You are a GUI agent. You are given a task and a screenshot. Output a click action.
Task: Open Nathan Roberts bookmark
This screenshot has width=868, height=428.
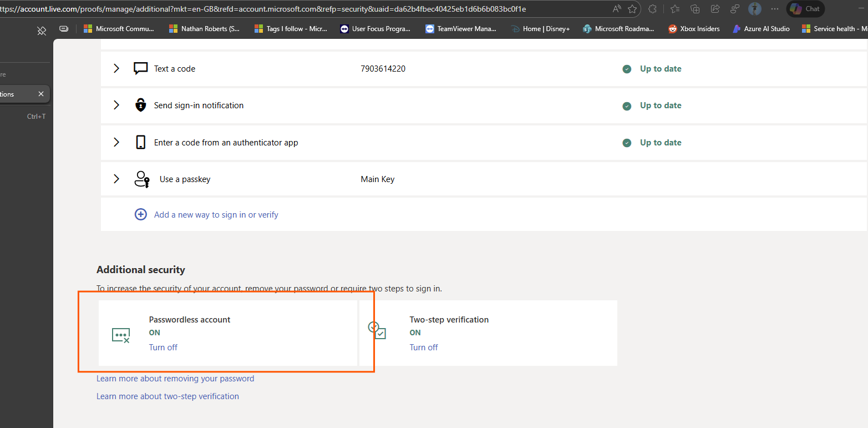coord(205,29)
